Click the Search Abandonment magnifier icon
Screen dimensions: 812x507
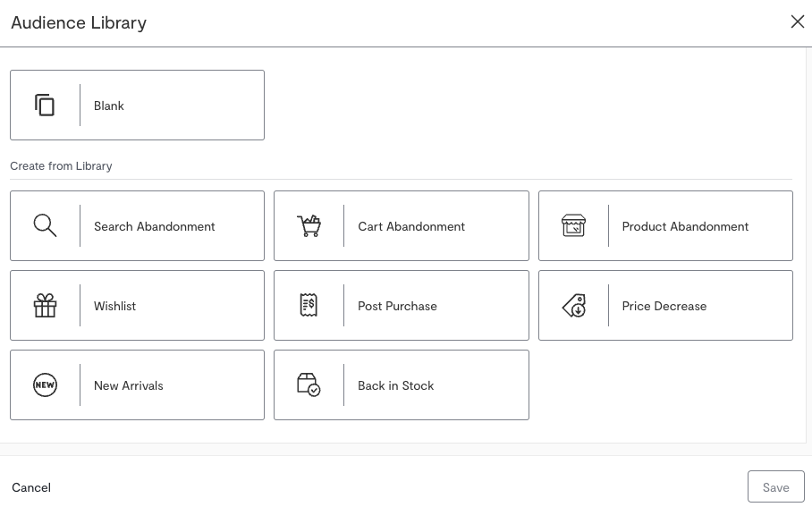pos(45,226)
